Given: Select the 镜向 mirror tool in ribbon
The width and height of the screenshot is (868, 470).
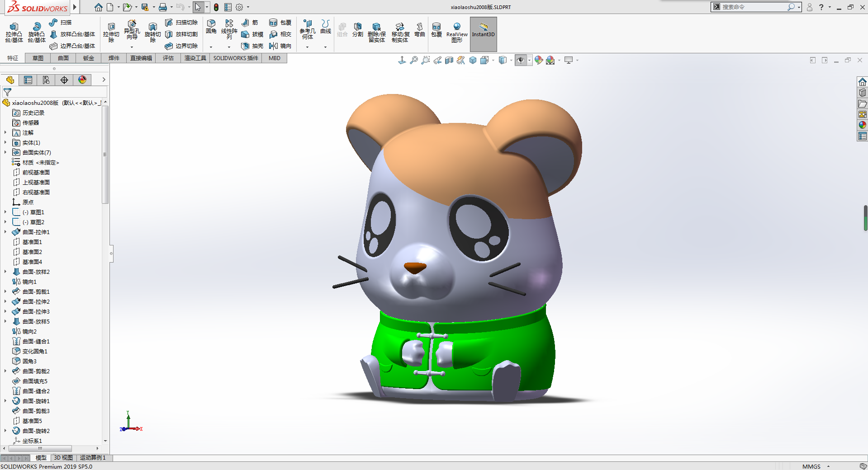Looking at the screenshot, I should 280,46.
